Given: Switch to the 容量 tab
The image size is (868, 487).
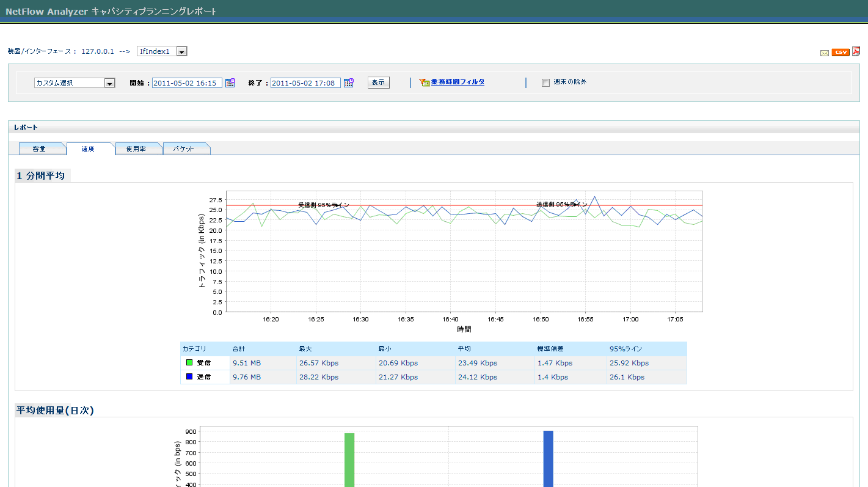Looking at the screenshot, I should 40,148.
